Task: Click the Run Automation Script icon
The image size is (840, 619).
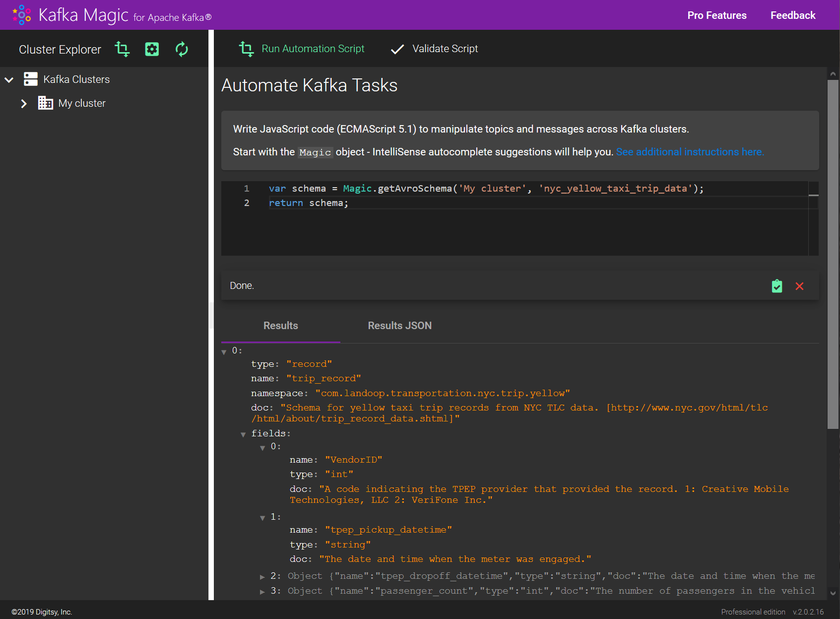Action: click(x=247, y=49)
